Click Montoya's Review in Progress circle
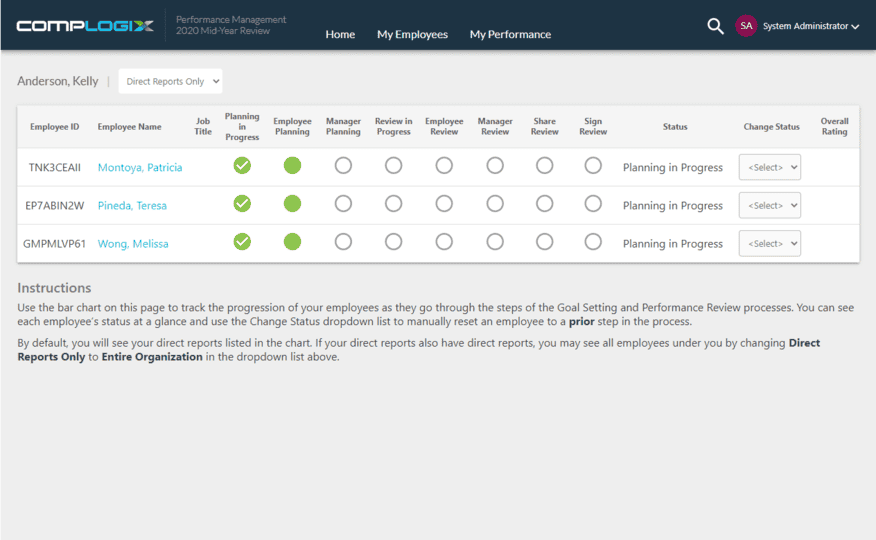876x540 pixels. click(393, 166)
